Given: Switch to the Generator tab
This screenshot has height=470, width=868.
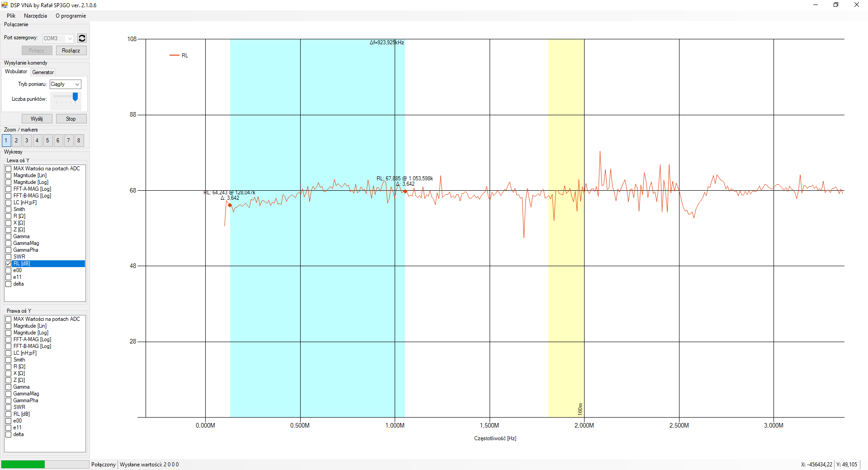Looking at the screenshot, I should [x=43, y=72].
